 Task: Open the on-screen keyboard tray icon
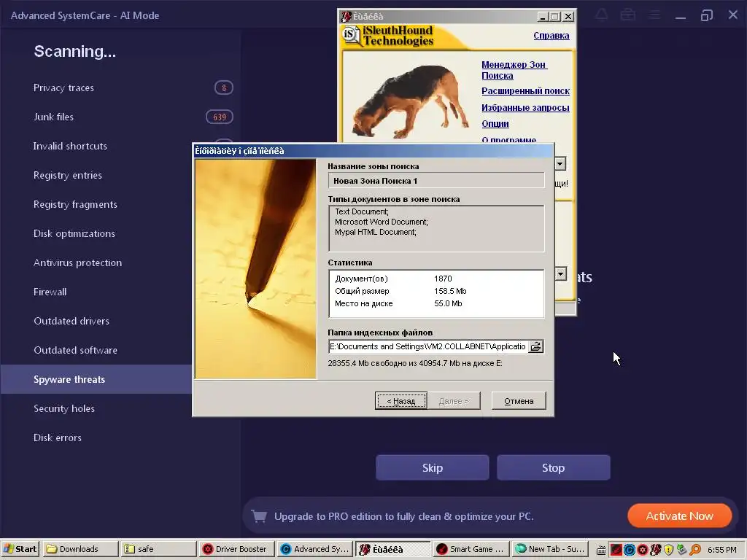pos(601,550)
